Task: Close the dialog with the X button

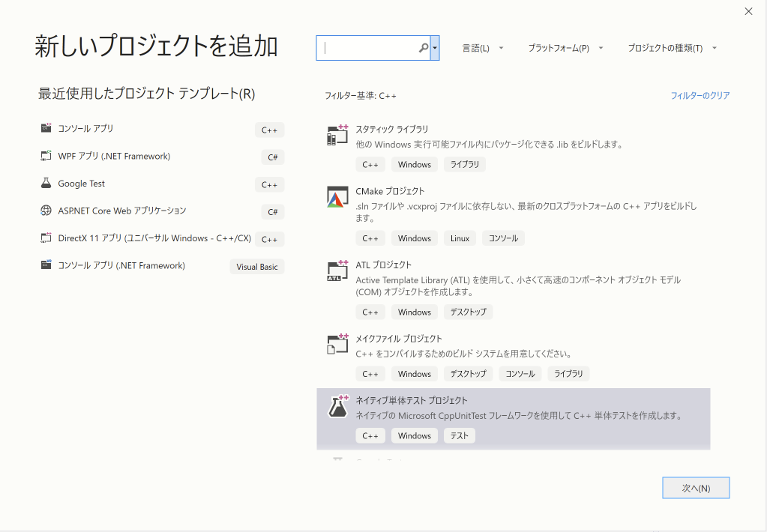Action: 748,11
